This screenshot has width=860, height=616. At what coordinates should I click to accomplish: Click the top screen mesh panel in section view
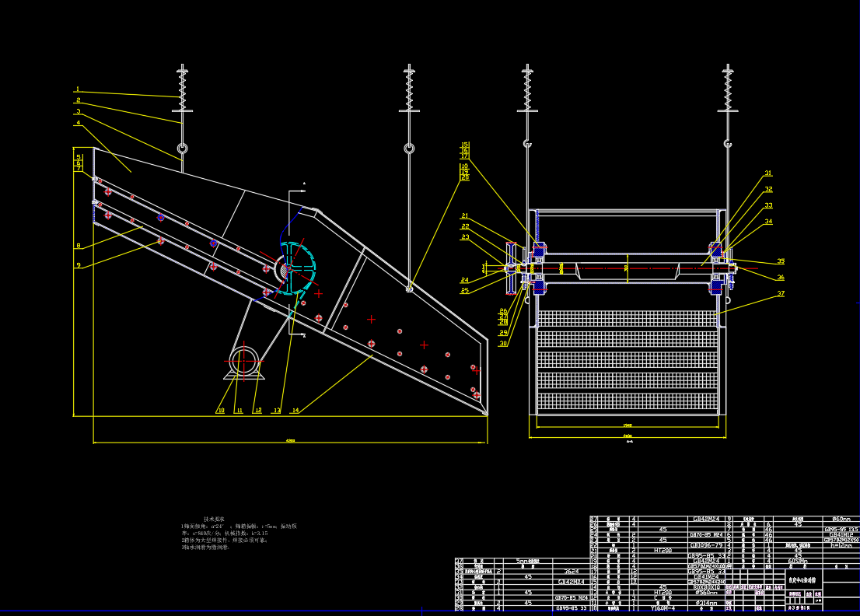point(627,318)
